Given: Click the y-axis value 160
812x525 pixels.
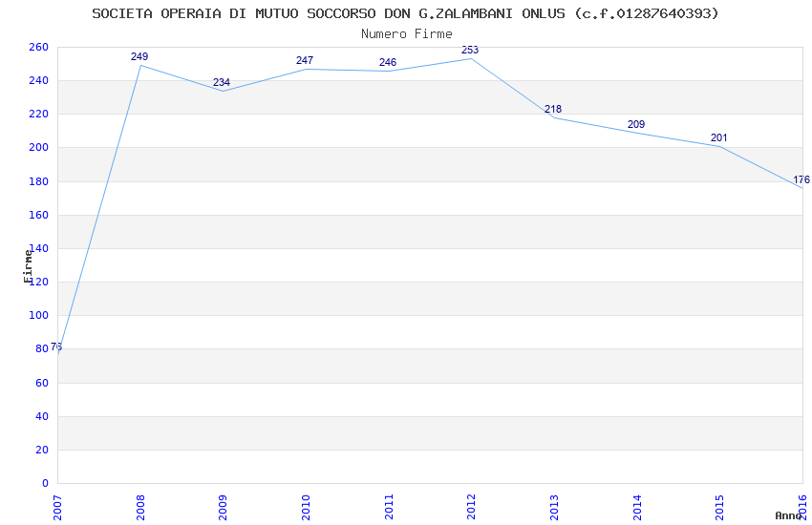Looking at the screenshot, I should click(x=39, y=215).
